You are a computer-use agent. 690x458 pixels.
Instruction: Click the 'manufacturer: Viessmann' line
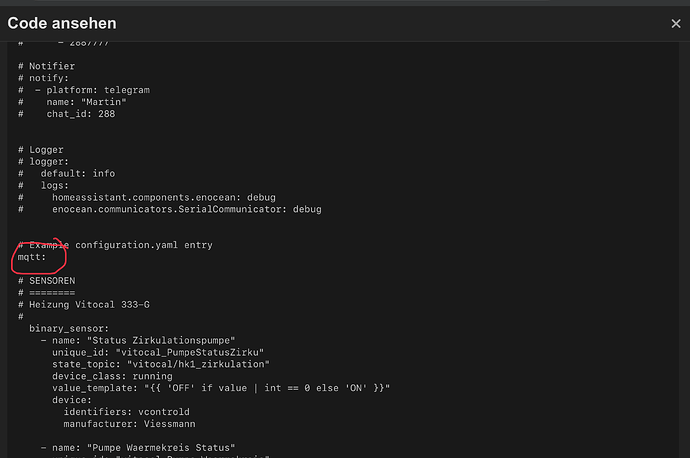click(129, 424)
